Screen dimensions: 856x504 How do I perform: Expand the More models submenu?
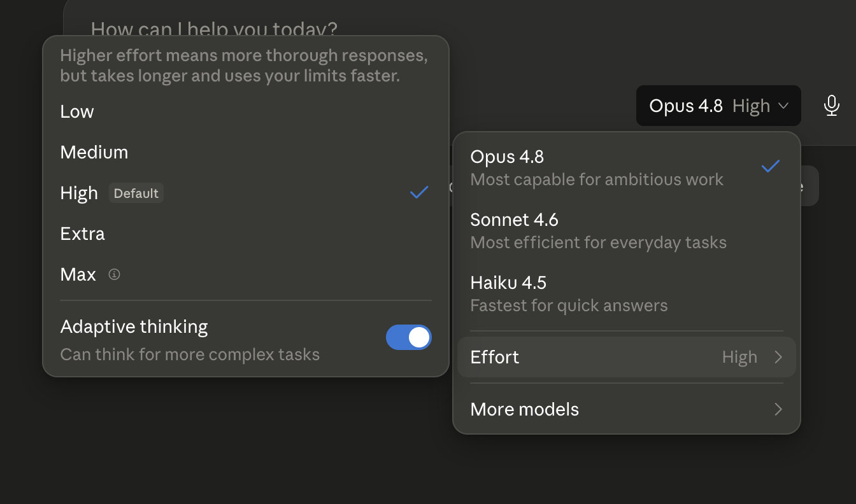[627, 409]
